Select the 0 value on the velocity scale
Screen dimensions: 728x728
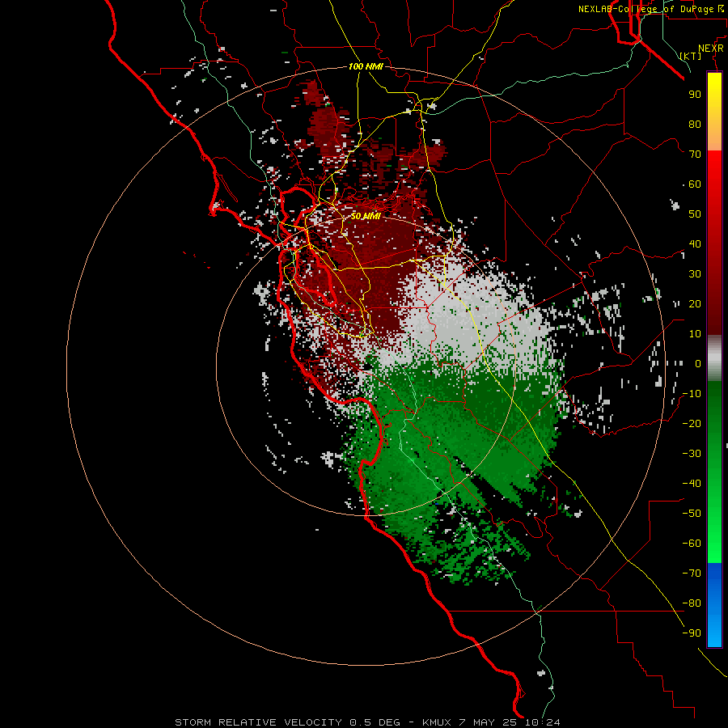[x=698, y=363]
